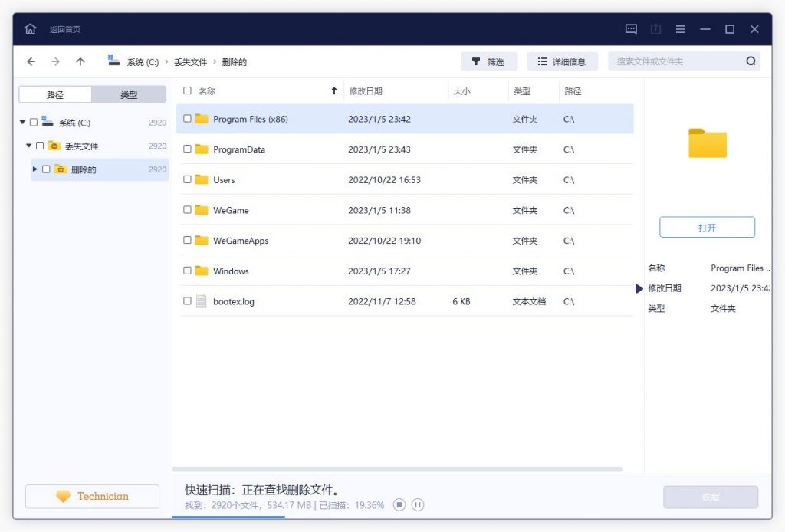The image size is (785, 532).
Task: Go up to the parent folder
Action: (x=80, y=61)
